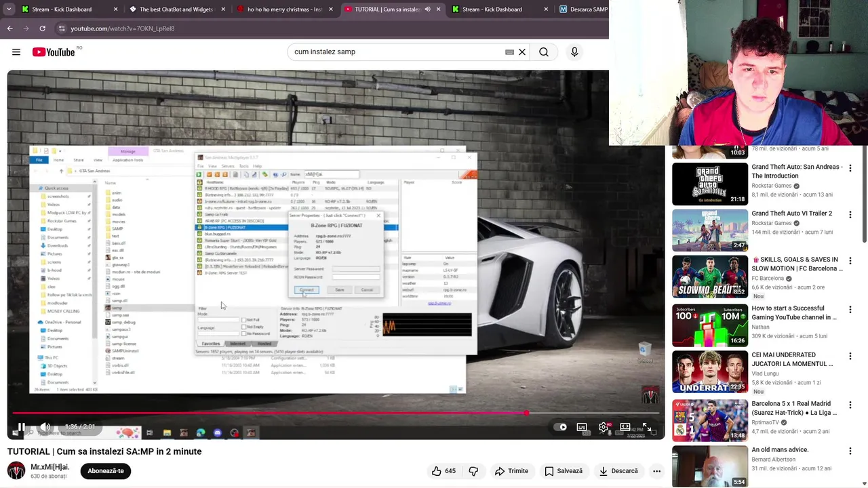Open options for 'Barcelona 5 x 1 Real Madrid' video

point(850,405)
